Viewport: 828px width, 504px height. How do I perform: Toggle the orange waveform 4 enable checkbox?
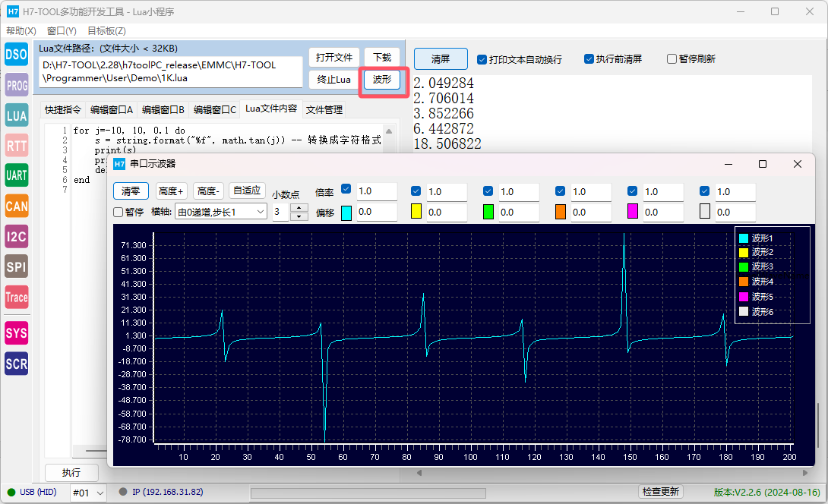click(x=561, y=191)
